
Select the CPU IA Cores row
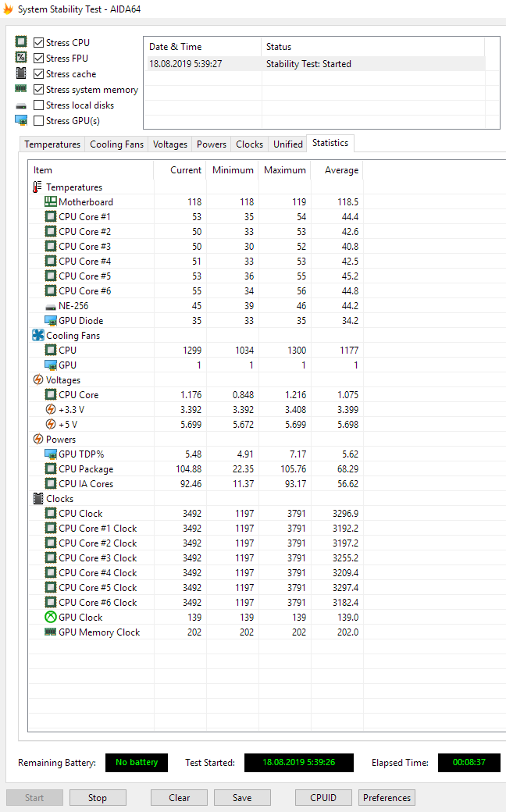pyautogui.click(x=196, y=483)
